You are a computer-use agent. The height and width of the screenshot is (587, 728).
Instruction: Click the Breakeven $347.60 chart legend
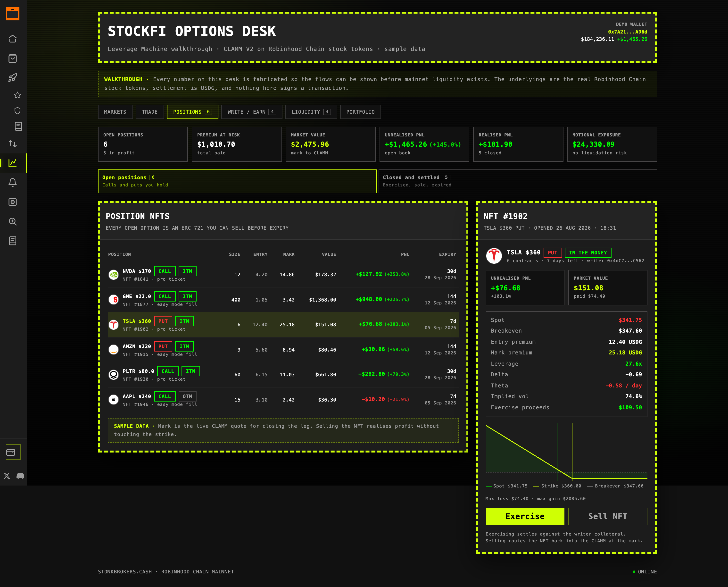[x=615, y=486]
